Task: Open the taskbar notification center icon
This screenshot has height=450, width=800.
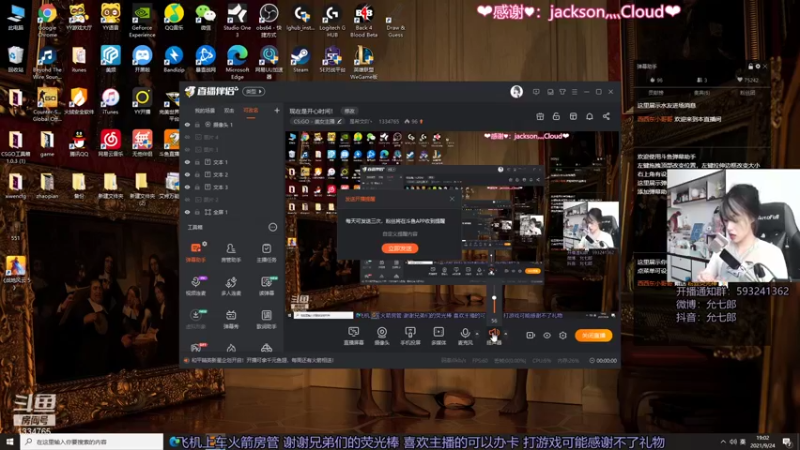Action: coord(788,442)
